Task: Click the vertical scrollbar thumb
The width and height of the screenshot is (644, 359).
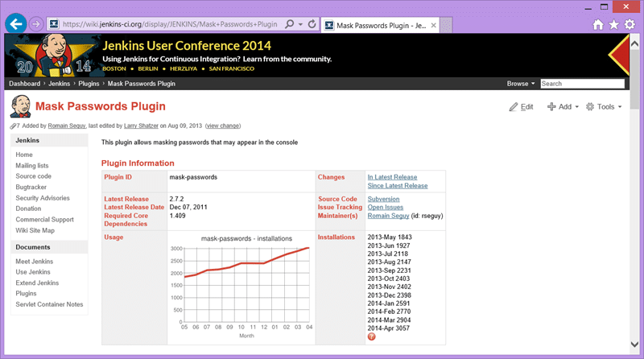Action: tap(634, 78)
